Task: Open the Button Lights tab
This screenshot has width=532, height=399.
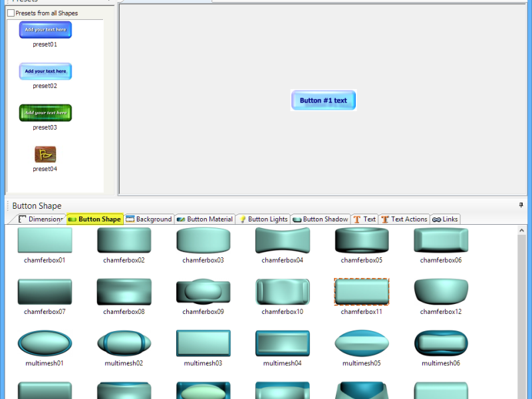Action: tap(263, 219)
